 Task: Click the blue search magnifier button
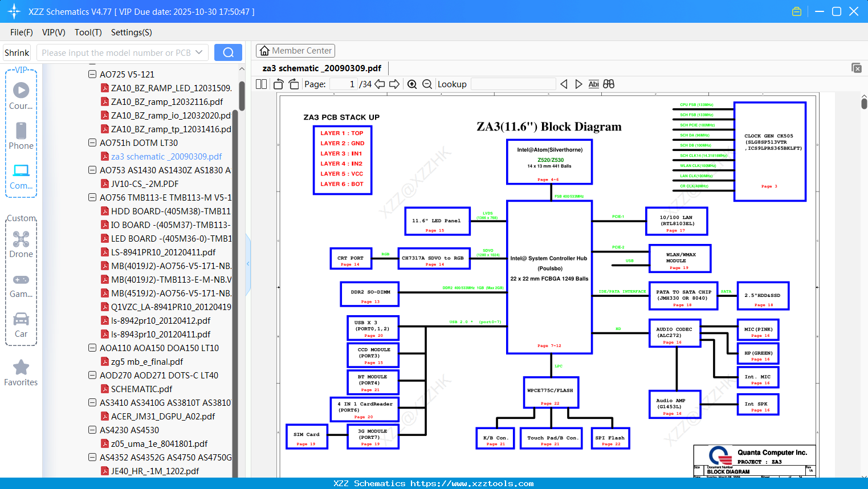coord(228,52)
